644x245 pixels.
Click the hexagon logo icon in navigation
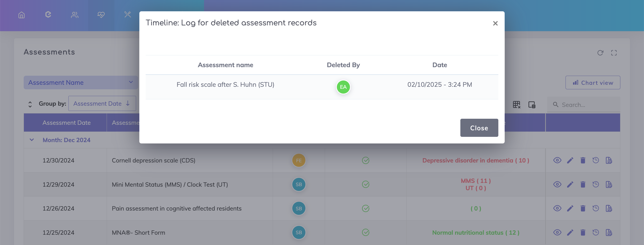pyautogui.click(x=48, y=15)
